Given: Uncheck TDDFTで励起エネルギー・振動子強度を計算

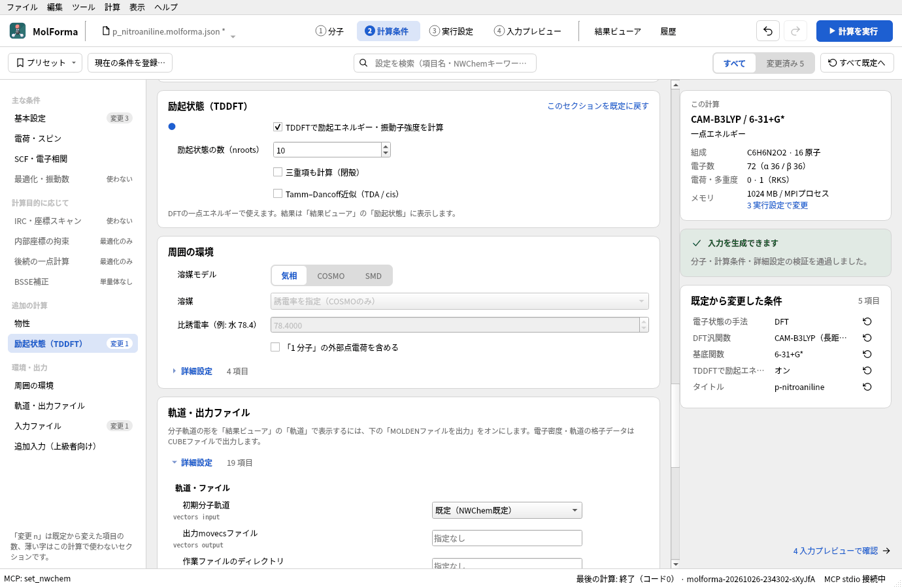Looking at the screenshot, I should pos(278,127).
